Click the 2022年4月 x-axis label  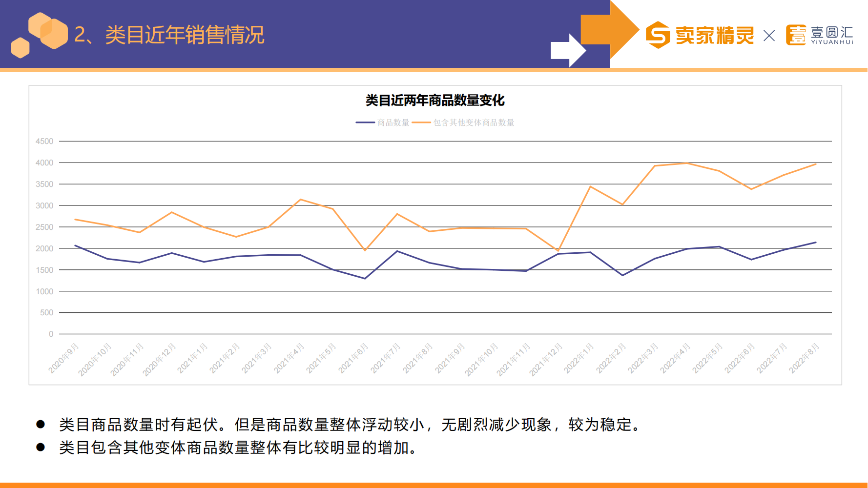click(x=676, y=358)
